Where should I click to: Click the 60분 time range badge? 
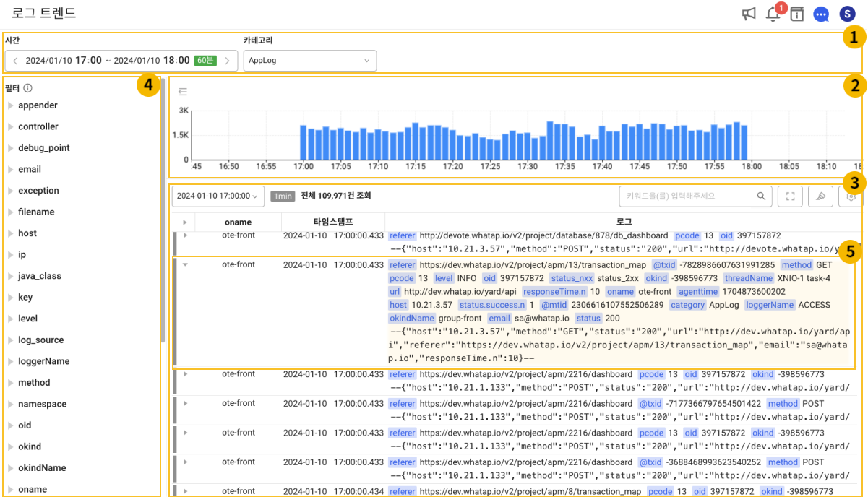pyautogui.click(x=206, y=61)
